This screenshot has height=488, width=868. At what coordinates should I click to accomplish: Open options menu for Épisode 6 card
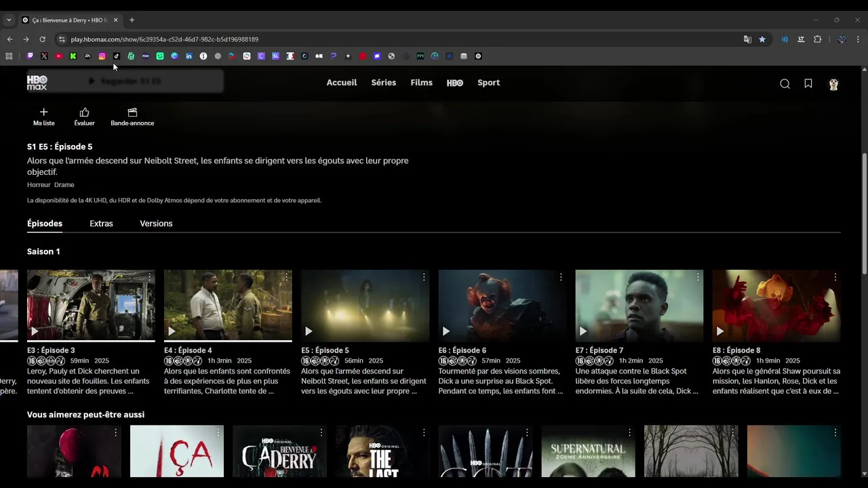pos(561,277)
